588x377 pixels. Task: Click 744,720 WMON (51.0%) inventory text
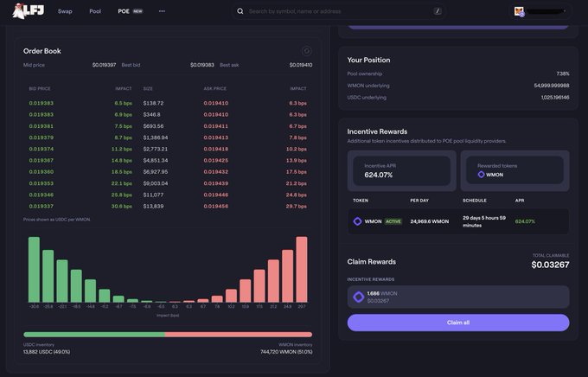[286, 352]
